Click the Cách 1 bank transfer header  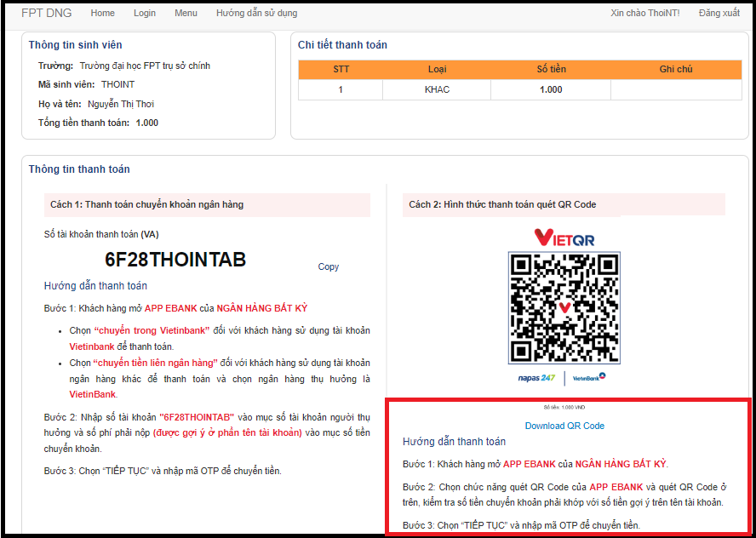207,204
